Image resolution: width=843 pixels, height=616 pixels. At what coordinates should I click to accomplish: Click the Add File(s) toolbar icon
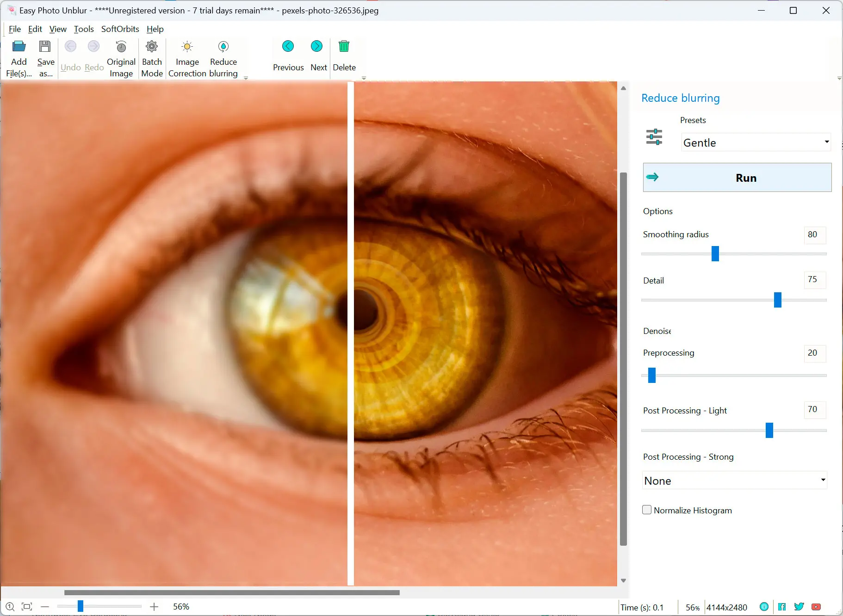(19, 46)
